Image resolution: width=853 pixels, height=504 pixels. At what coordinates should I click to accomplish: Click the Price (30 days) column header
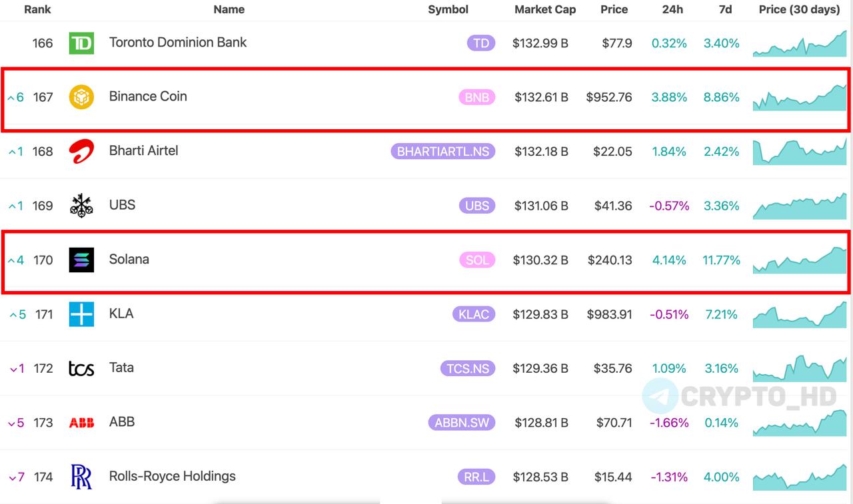pos(799,9)
